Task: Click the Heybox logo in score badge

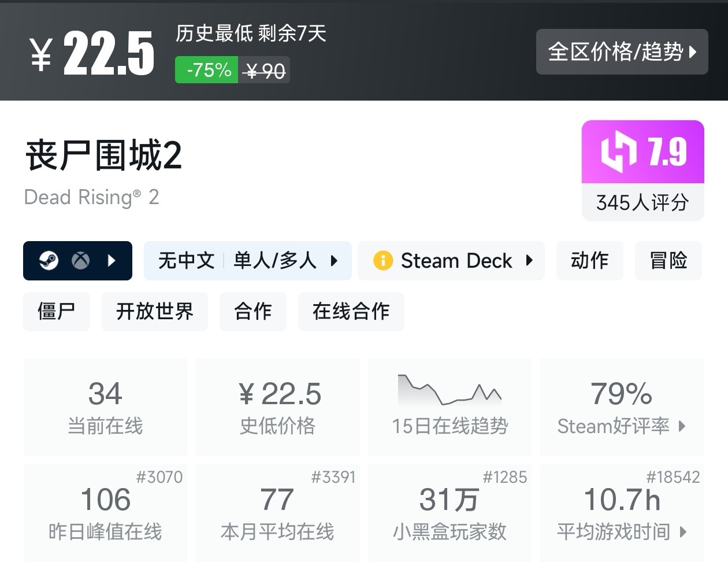Action: click(x=618, y=152)
